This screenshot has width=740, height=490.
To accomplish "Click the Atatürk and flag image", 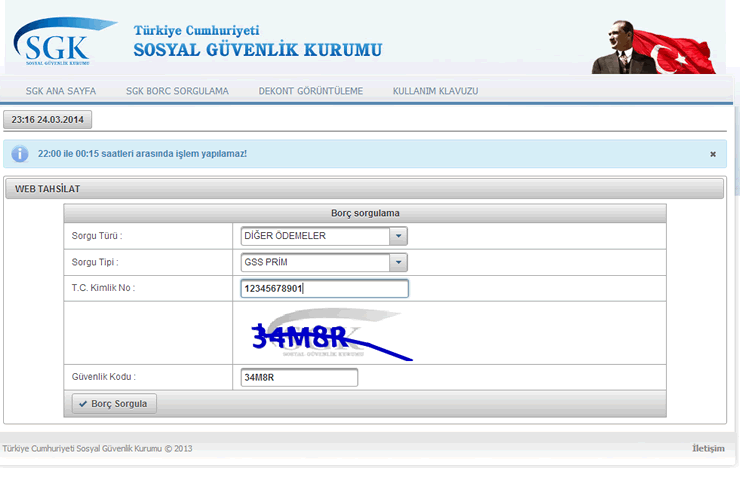I will pos(657,46).
